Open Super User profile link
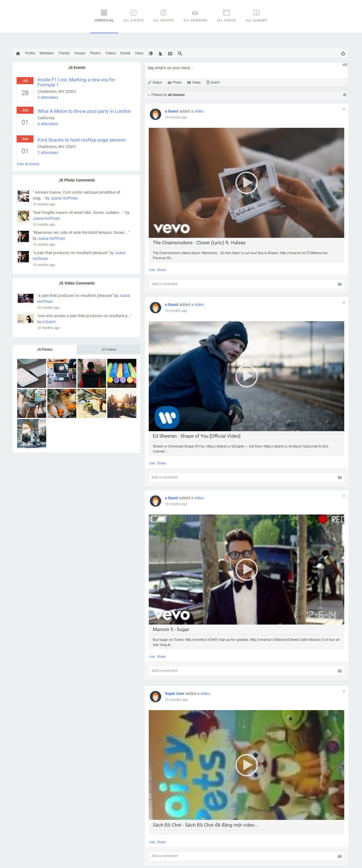Image resolution: width=362 pixels, height=868 pixels. [174, 693]
